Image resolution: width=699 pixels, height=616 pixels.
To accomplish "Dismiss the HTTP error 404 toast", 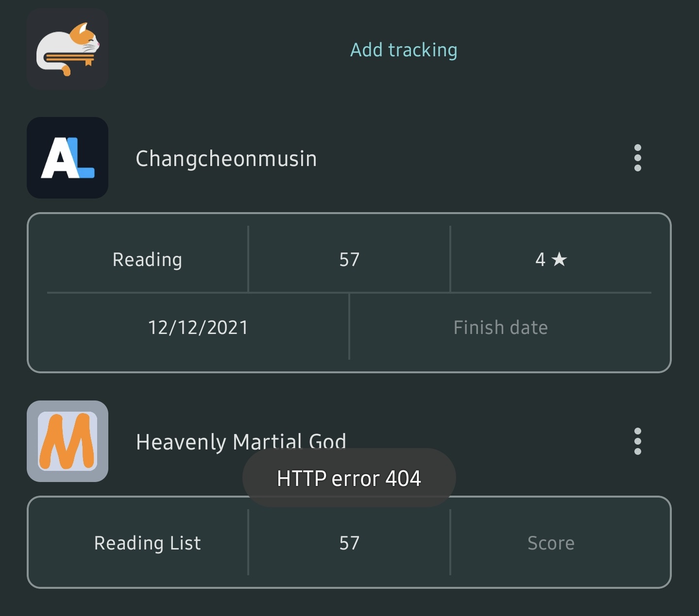I will [x=348, y=478].
